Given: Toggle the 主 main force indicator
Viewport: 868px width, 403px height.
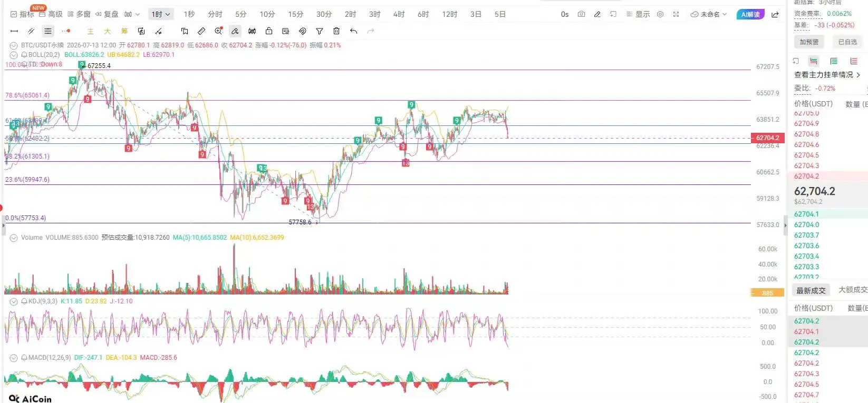Looking at the screenshot, I should click(91, 31).
